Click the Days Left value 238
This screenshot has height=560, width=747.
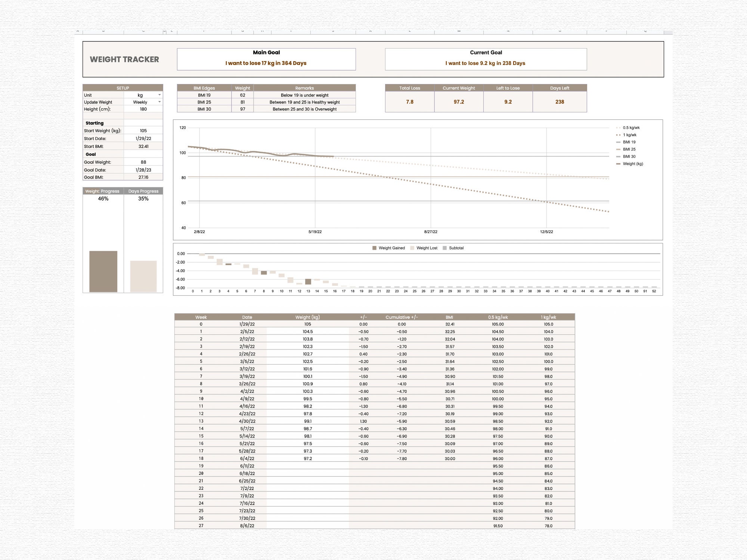pos(559,102)
